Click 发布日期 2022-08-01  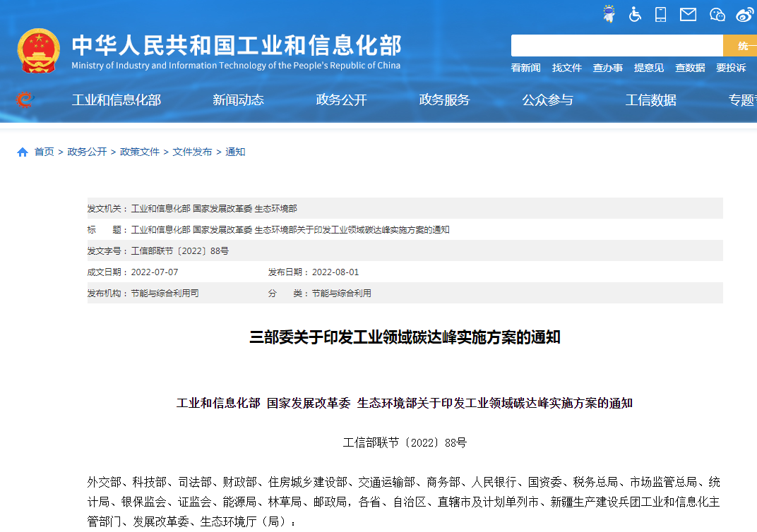335,272
